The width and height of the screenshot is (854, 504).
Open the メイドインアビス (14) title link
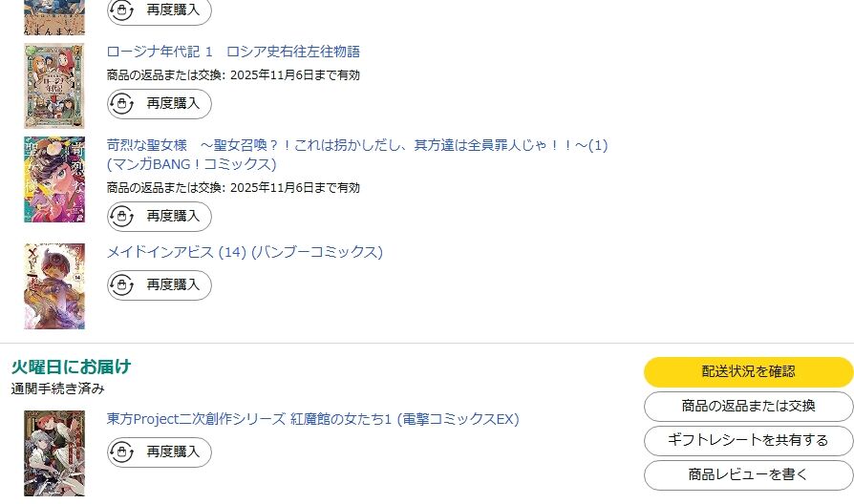coord(245,252)
